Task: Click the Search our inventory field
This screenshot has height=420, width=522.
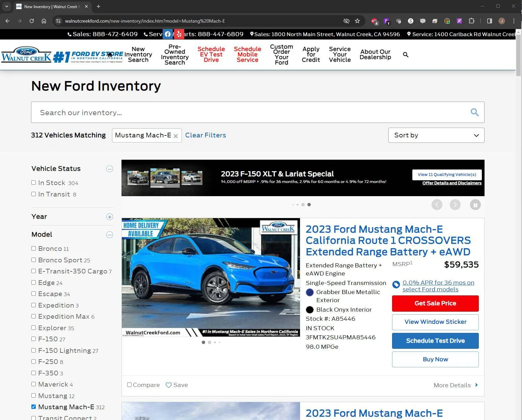Action: (x=258, y=112)
